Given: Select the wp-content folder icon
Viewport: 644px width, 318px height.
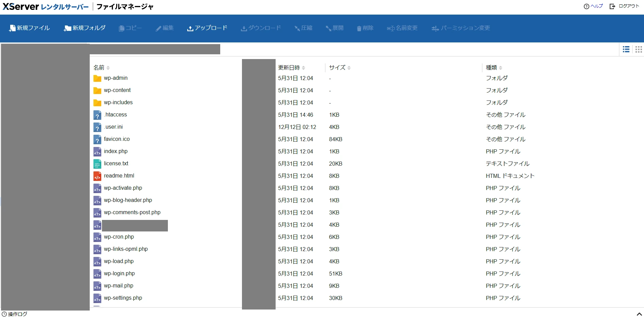Looking at the screenshot, I should click(97, 91).
